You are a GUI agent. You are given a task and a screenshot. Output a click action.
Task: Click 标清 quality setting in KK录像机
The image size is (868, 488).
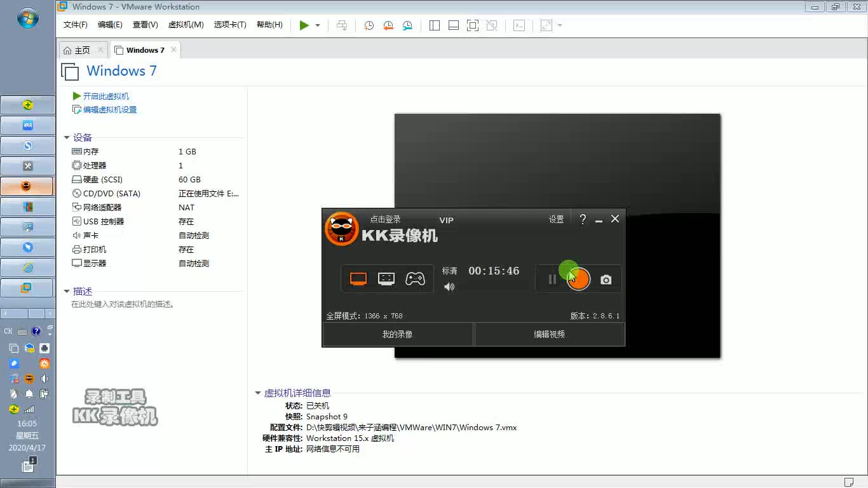click(449, 271)
